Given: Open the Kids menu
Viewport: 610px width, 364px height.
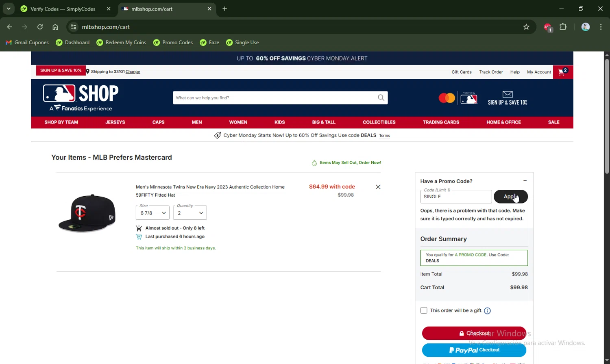Looking at the screenshot, I should [280, 122].
